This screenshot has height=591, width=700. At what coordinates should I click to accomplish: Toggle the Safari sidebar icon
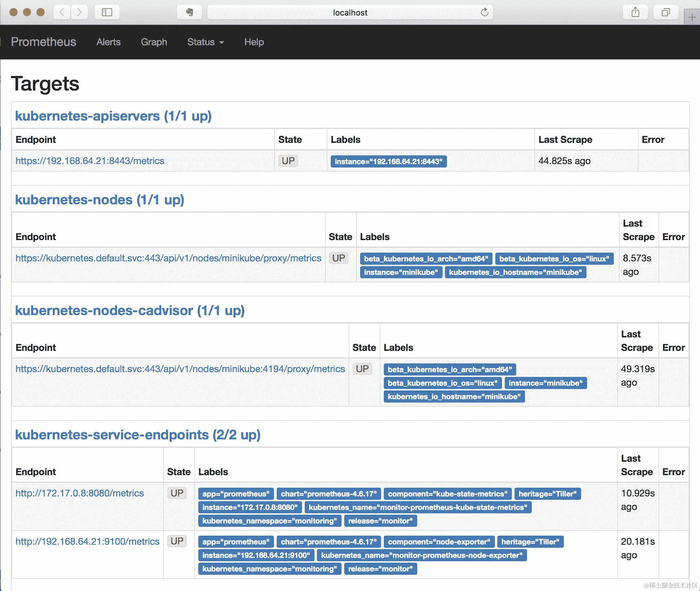tap(107, 12)
